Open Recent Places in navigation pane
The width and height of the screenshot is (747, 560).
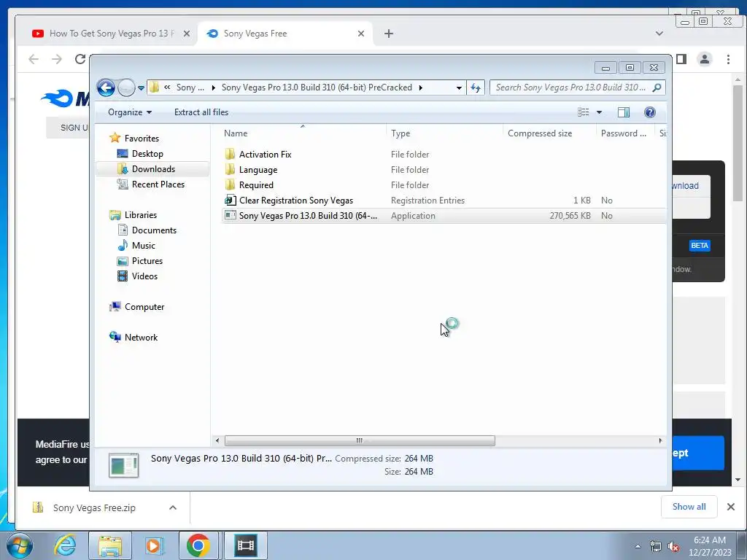coord(158,184)
